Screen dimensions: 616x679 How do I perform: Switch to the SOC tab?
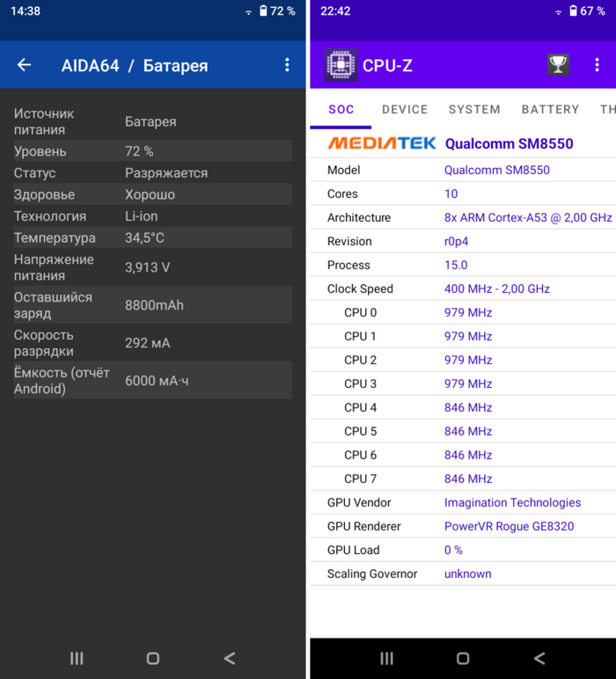(x=341, y=109)
